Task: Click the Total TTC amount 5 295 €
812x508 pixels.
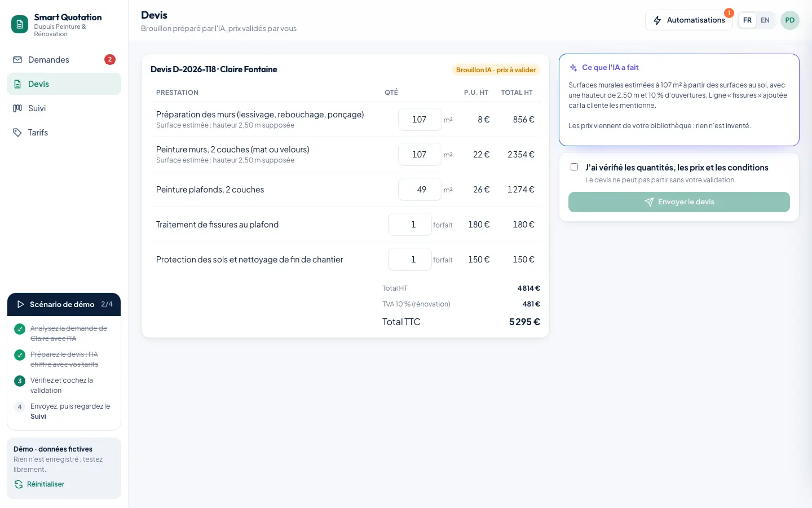Action: pos(524,322)
